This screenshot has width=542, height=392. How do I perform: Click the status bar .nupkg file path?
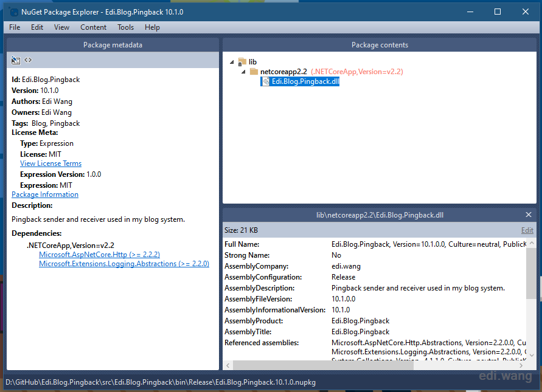coord(161,382)
